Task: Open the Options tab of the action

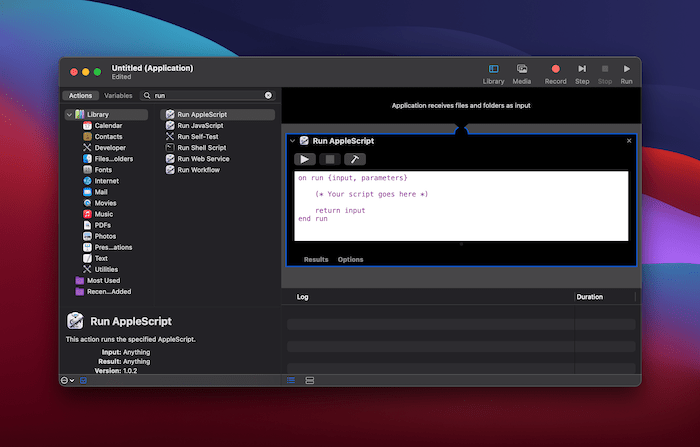Action: (x=350, y=259)
